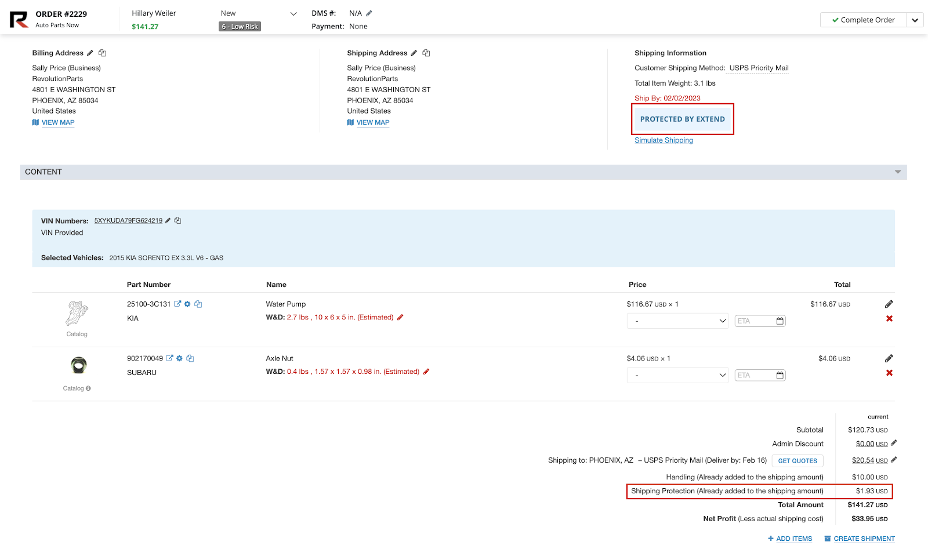Click the Axle Nut catalog info icon
Viewport: 928px width, 560px height.
coord(88,388)
